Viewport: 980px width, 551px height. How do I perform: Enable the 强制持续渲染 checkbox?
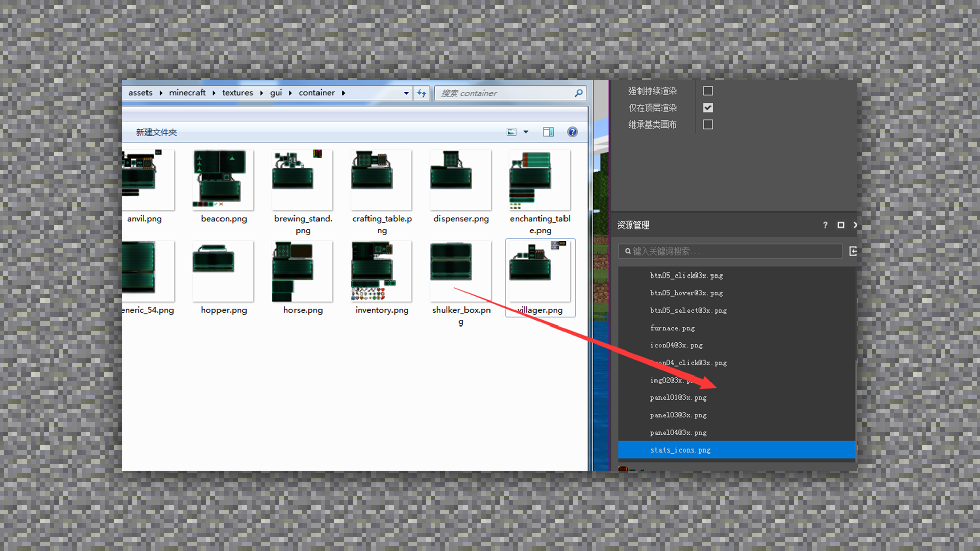pyautogui.click(x=708, y=91)
